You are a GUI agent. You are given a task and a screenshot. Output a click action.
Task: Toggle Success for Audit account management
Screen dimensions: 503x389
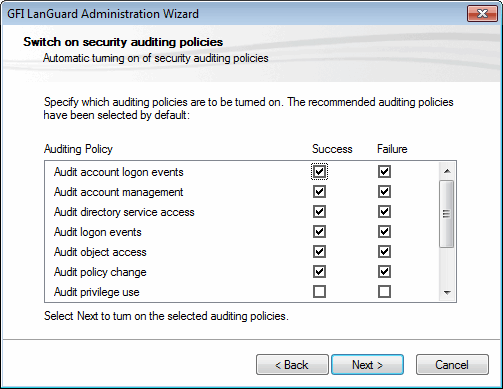point(319,192)
